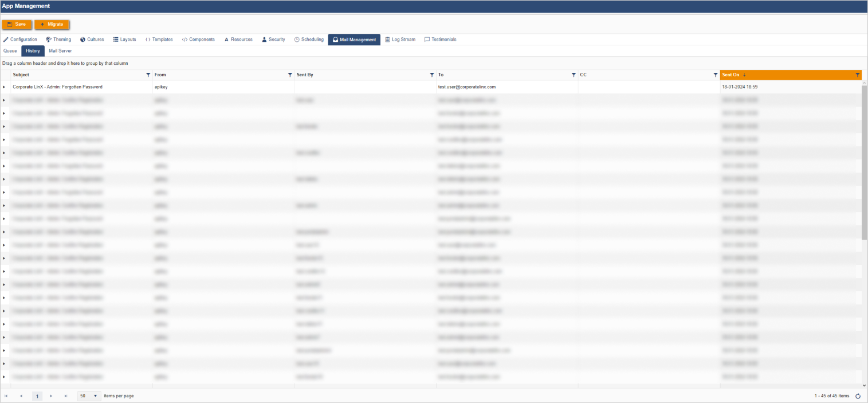Expand the Forgotten Password email row
868x403 pixels.
[x=4, y=87]
